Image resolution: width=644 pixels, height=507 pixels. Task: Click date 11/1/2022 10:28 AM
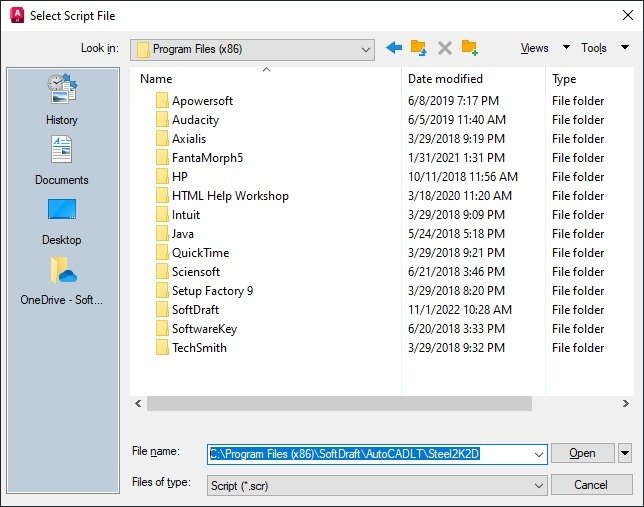pos(460,309)
